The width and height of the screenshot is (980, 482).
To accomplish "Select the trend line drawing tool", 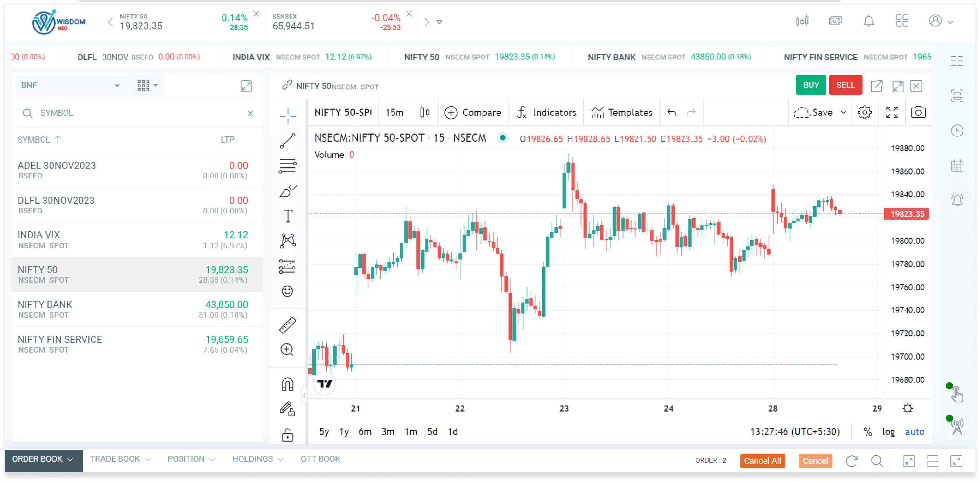I will [288, 141].
